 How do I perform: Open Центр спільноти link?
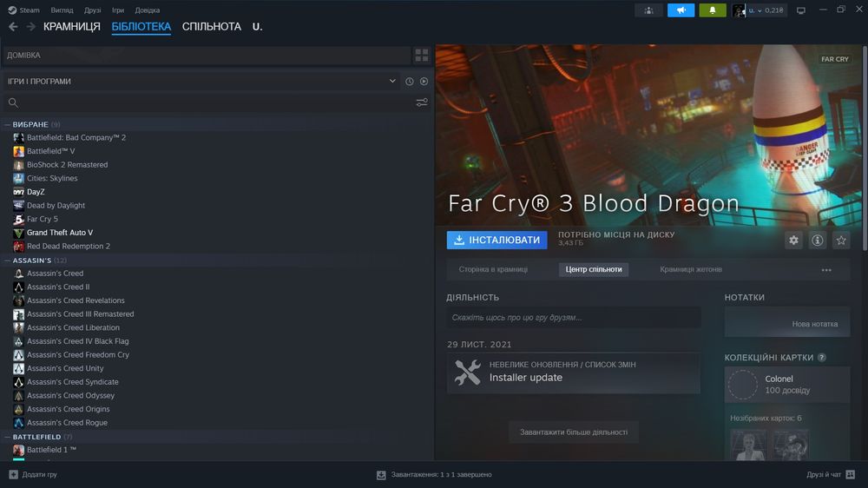(x=594, y=270)
